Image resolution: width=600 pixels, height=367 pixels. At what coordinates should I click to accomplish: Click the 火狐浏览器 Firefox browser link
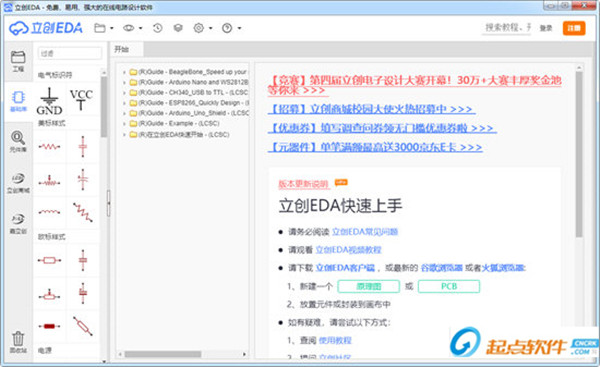pos(503,268)
